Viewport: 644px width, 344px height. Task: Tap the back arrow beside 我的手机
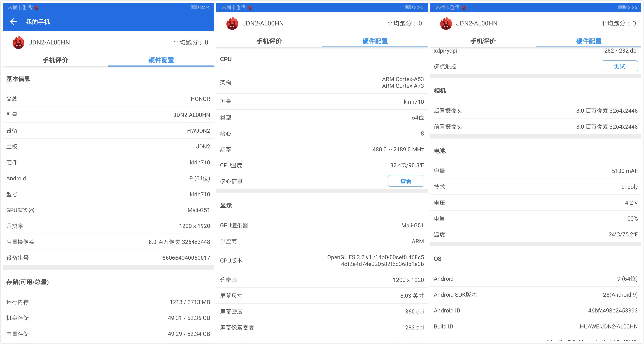13,22
